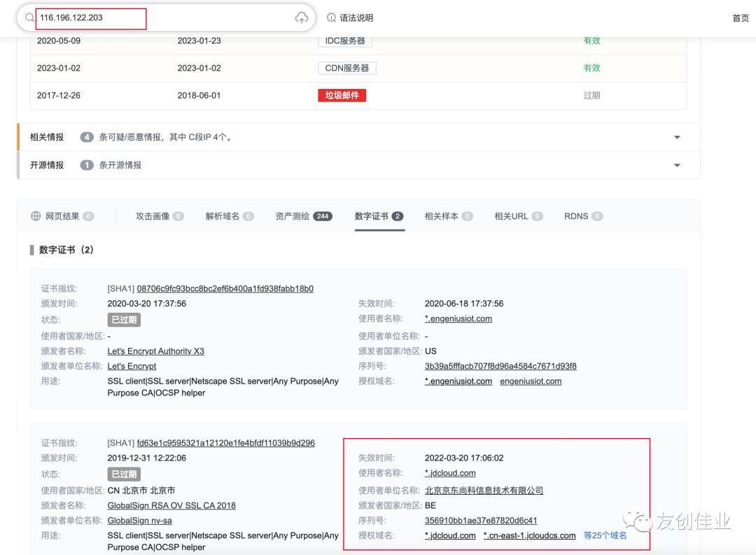Click 颁发者国家/地区 value BE
The width and height of the screenshot is (756, 555).
[430, 505]
